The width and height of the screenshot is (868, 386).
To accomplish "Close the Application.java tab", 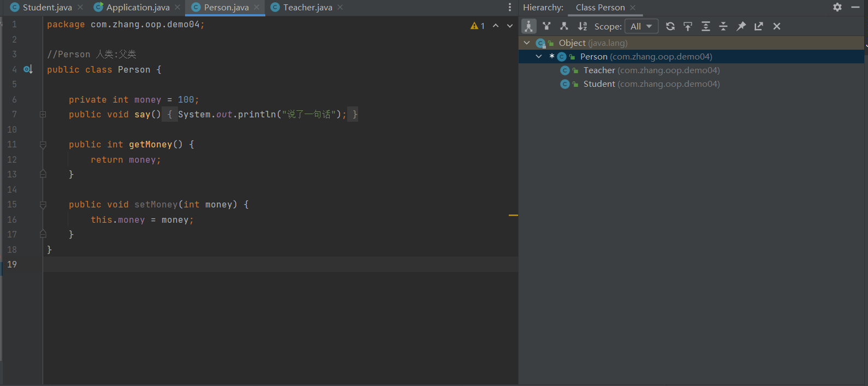I will tap(177, 8).
